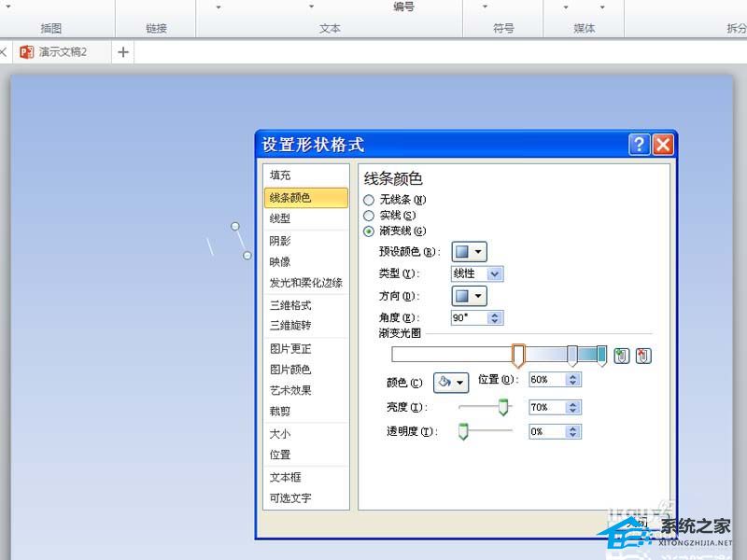Open the 三维格式 3-D format settings
This screenshot has height=560, width=747.
pyautogui.click(x=290, y=305)
